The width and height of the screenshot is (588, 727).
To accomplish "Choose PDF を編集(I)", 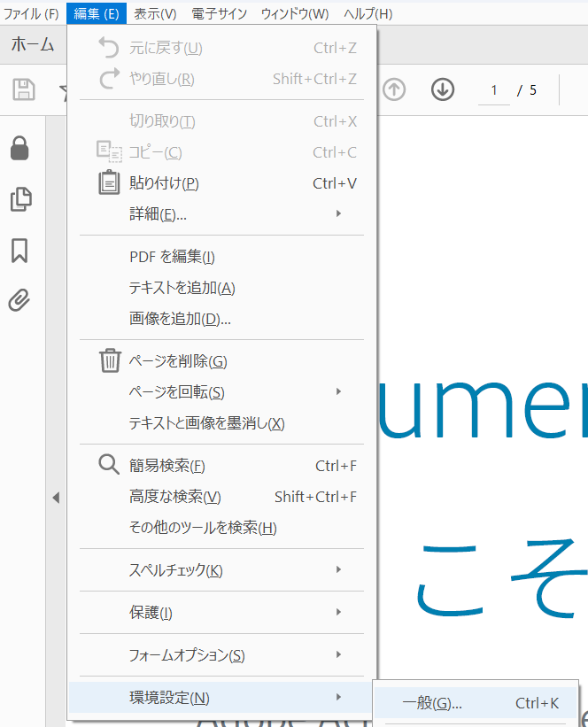I will tap(221, 257).
